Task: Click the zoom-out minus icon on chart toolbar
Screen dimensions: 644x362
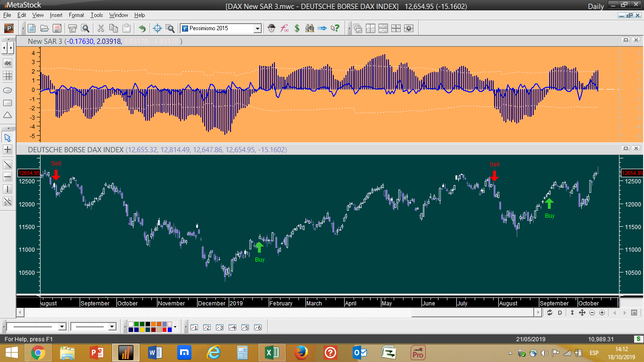Action: [592, 313]
